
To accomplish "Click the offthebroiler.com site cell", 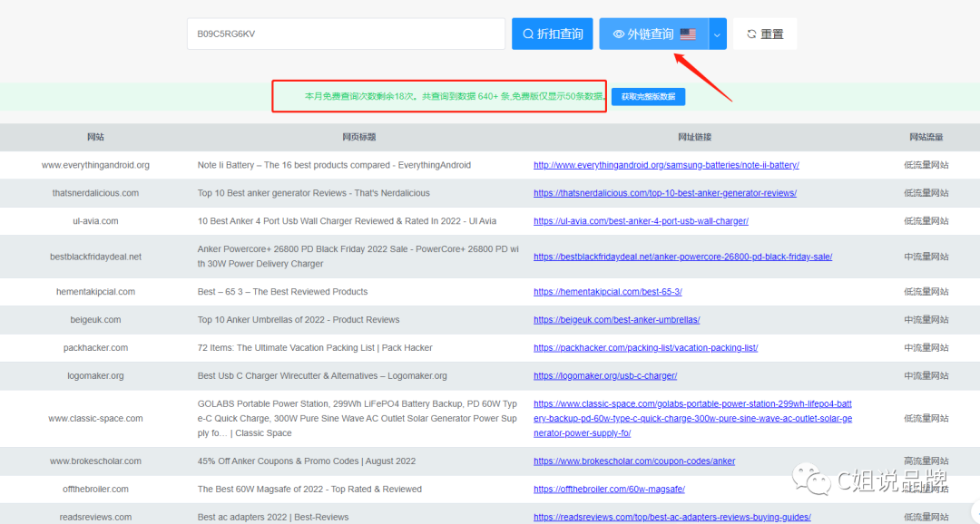I will (x=95, y=489).
